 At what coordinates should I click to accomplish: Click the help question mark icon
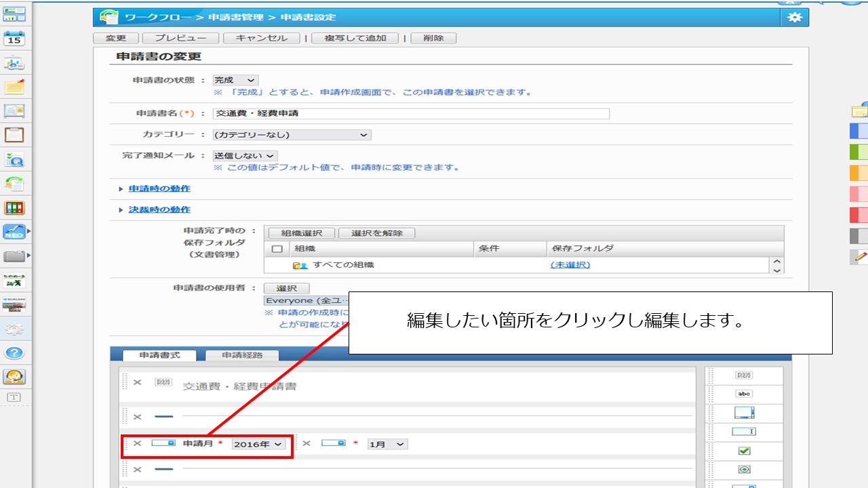pos(14,352)
